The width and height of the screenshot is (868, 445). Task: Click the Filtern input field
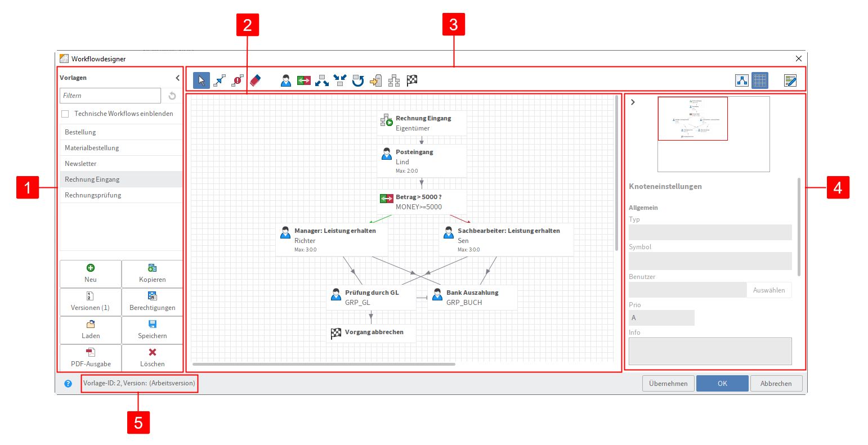click(x=110, y=96)
